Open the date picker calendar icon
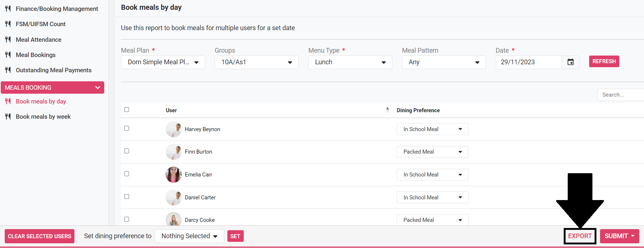 570,62
